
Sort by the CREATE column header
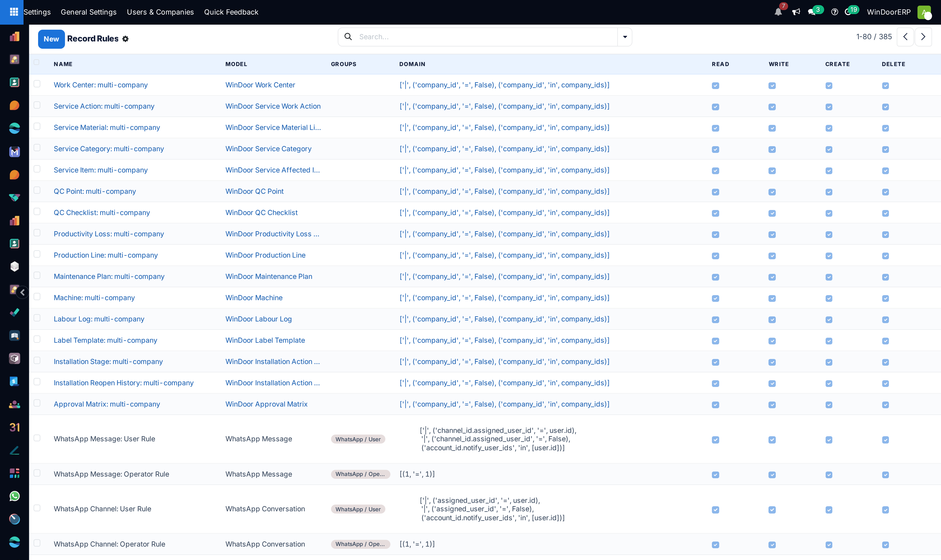point(837,64)
